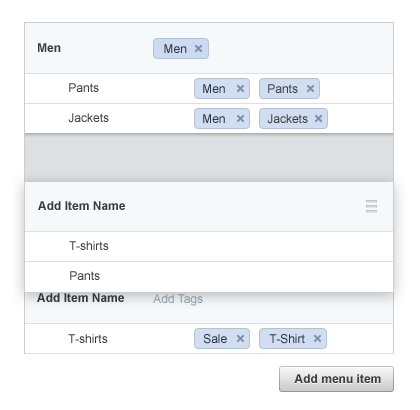Remove the Jackets tag
Image resolution: width=420 pixels, height=410 pixels.
318,119
